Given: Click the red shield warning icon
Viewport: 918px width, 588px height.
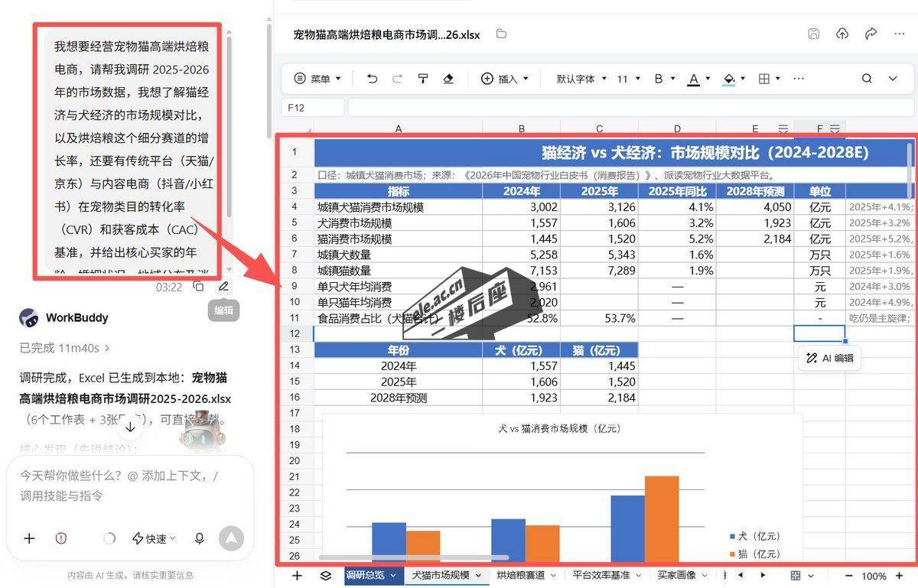Looking at the screenshot, I should coord(61,538).
